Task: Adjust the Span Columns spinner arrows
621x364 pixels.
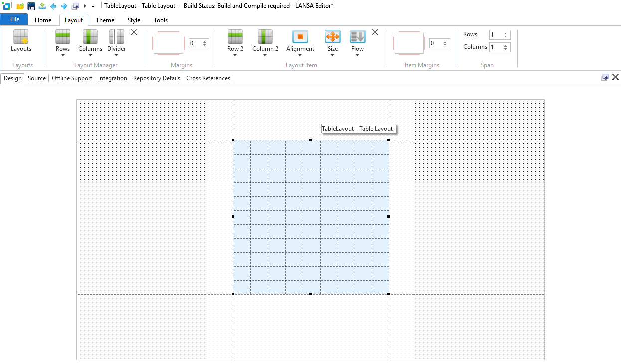Action: [506, 47]
